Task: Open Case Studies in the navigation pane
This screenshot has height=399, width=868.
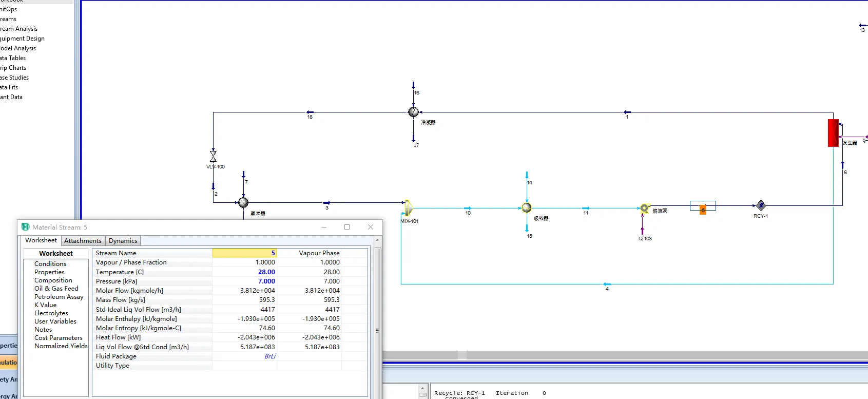Action: click(14, 78)
